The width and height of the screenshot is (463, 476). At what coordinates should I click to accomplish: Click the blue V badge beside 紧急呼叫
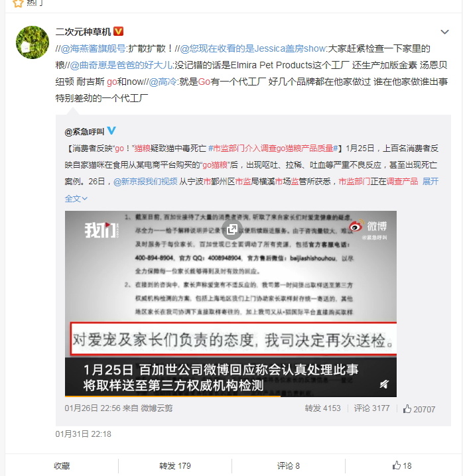[111, 131]
